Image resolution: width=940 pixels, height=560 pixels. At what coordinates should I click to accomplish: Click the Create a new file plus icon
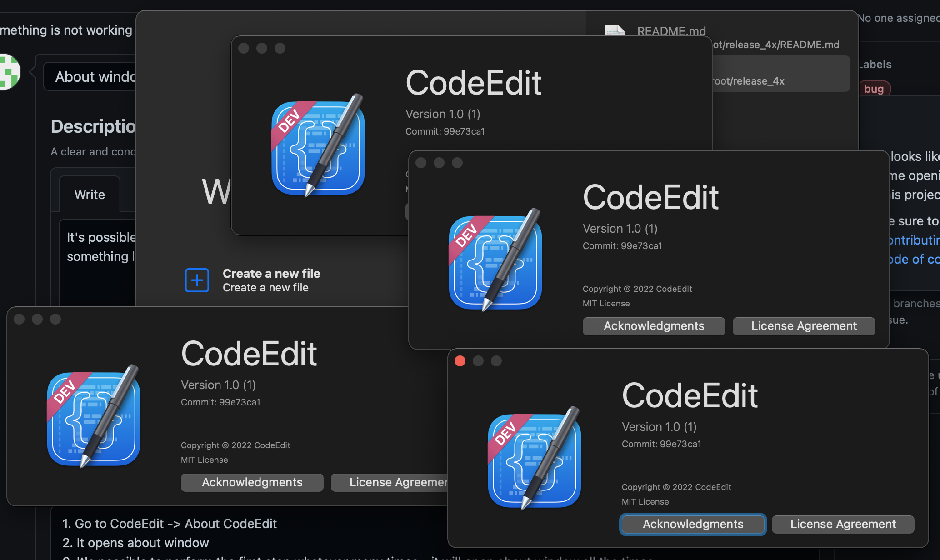(x=197, y=280)
